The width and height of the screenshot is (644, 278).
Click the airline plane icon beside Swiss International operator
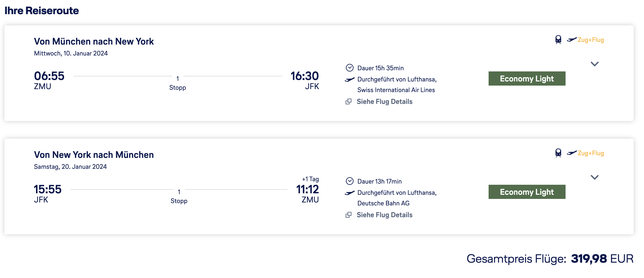coord(350,80)
